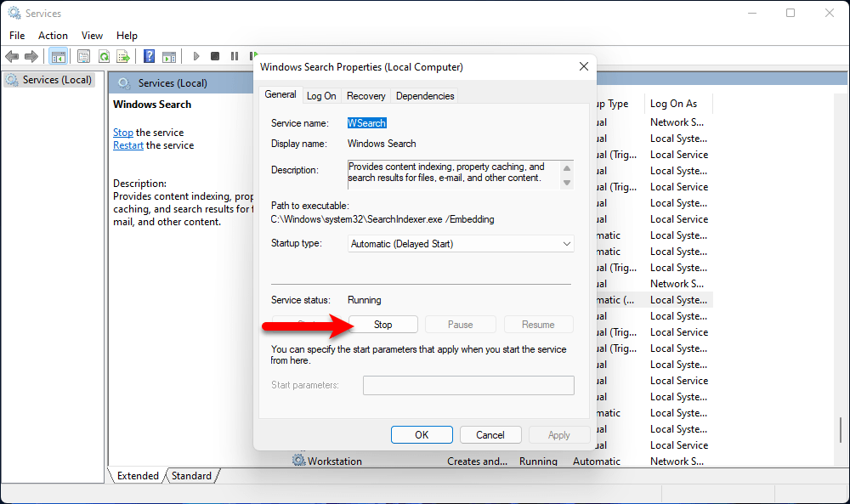Image resolution: width=850 pixels, height=504 pixels.
Task: Open the Startup type dropdown
Action: click(460, 244)
